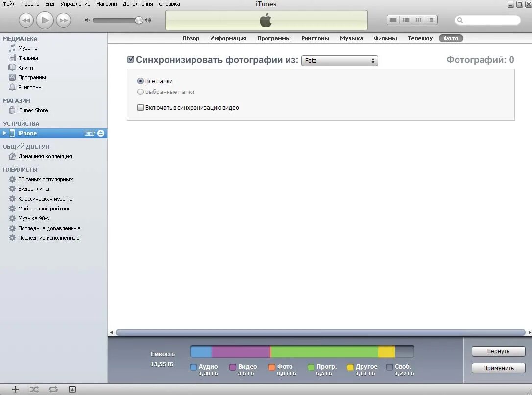The height and width of the screenshot is (395, 532).
Task: Open Последние исполненные playlist
Action: click(48, 238)
